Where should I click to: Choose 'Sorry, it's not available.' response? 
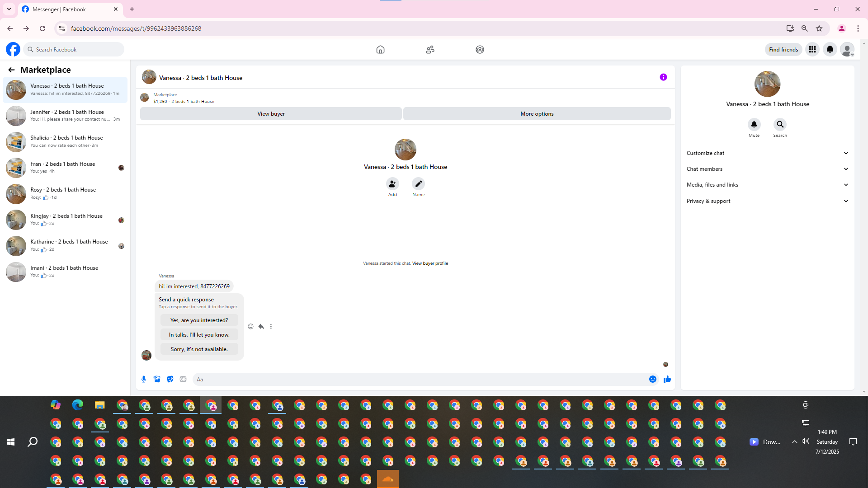click(199, 349)
